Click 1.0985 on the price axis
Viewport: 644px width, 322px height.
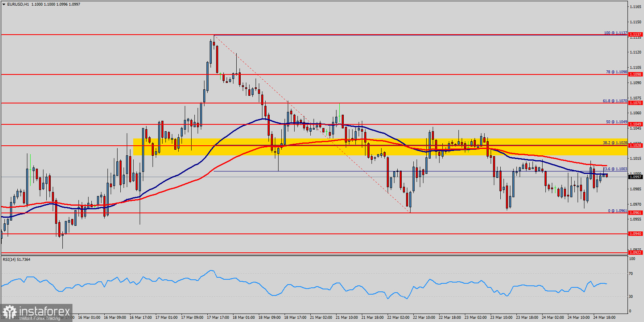click(x=636, y=189)
